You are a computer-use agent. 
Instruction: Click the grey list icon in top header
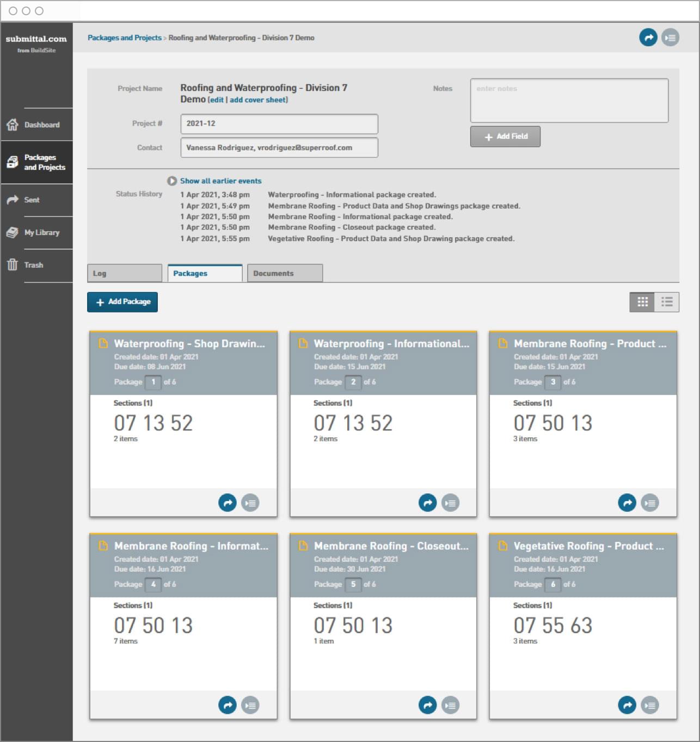tap(670, 38)
